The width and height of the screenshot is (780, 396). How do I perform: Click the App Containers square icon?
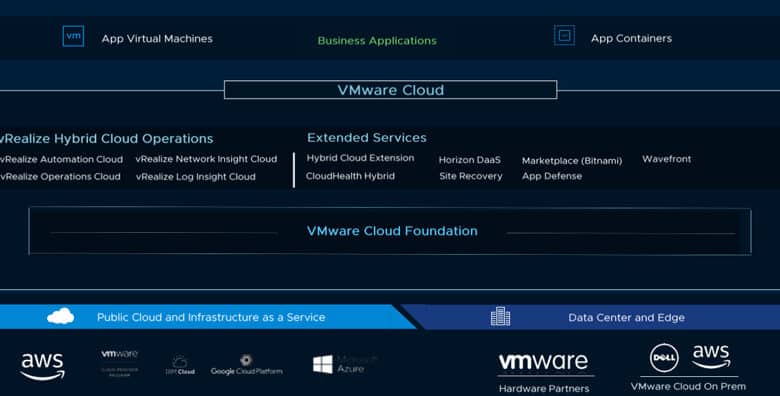(564, 36)
